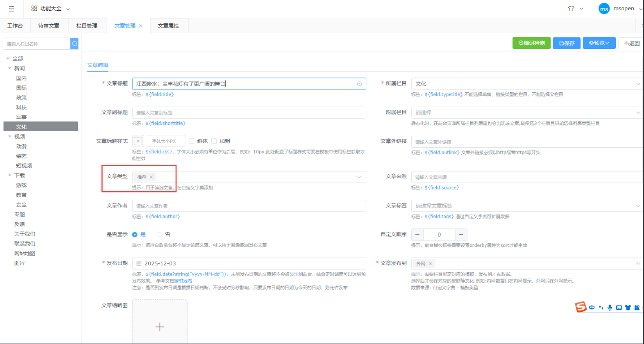Click the theme shirt icon in the header

(x=571, y=9)
